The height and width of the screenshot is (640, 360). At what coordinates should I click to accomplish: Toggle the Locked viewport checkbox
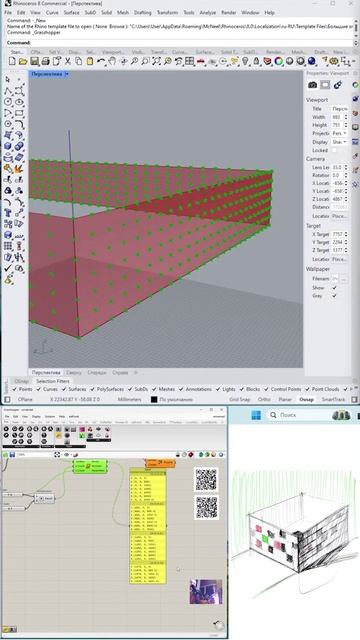tap(334, 150)
